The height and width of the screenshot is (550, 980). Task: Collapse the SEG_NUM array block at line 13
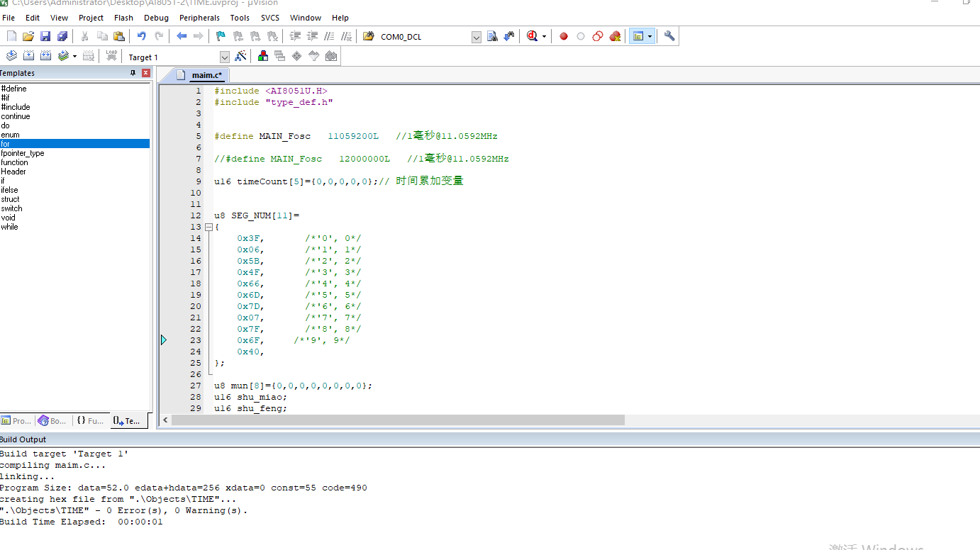pyautogui.click(x=208, y=227)
